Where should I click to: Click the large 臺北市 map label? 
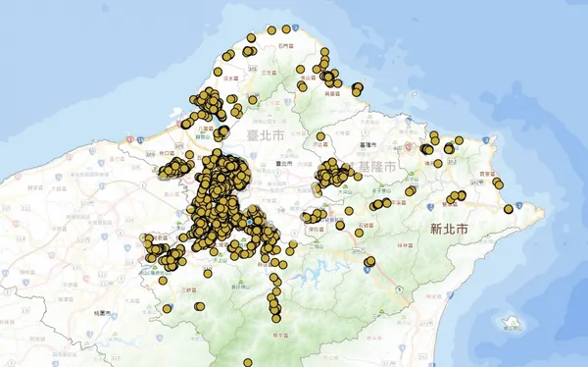266,135
